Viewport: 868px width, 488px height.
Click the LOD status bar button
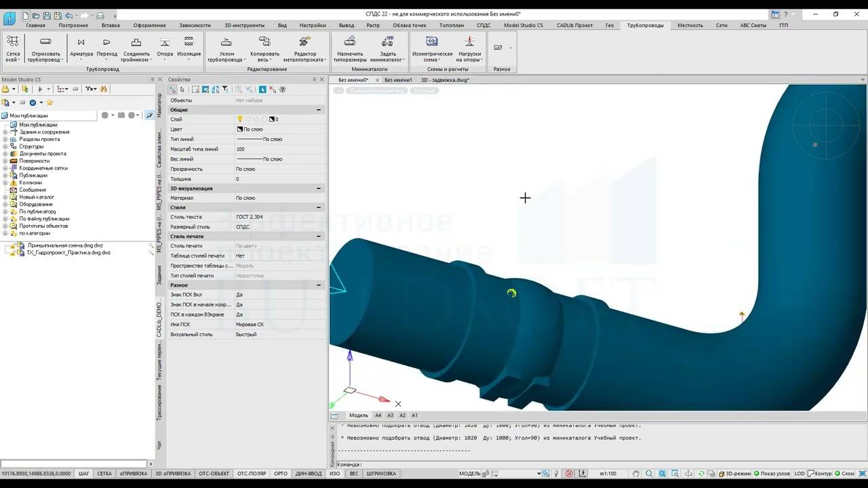click(x=800, y=474)
